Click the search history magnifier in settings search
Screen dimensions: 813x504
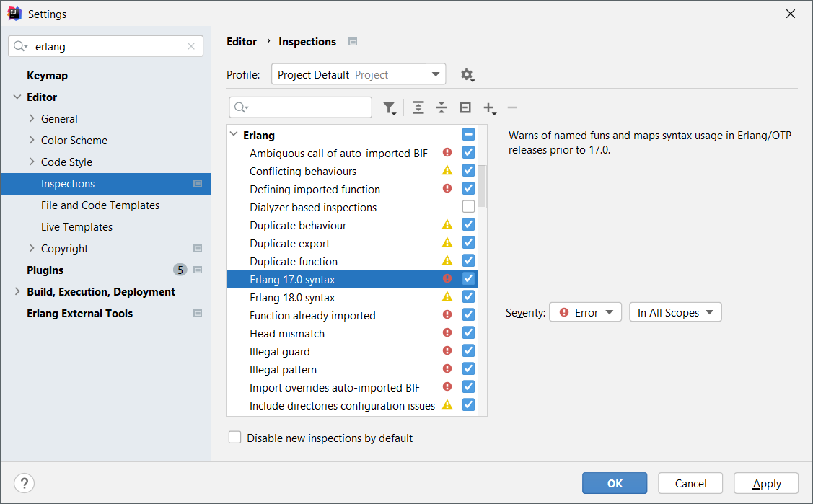pyautogui.click(x=20, y=47)
